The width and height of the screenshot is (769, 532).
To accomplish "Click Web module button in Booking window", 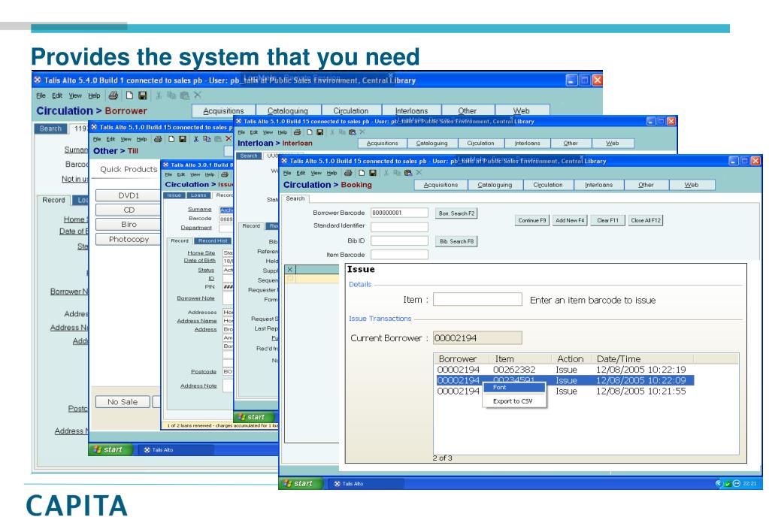I will click(691, 185).
